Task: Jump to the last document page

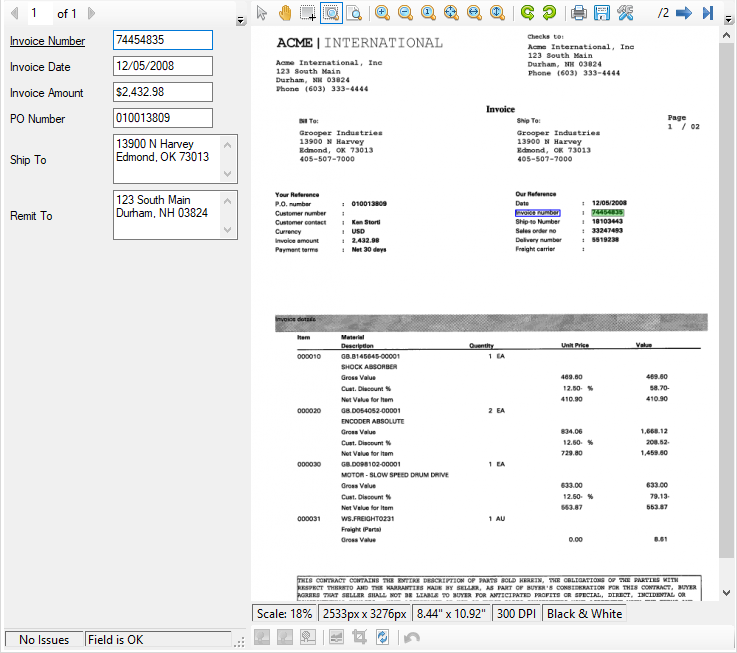Action: [708, 13]
